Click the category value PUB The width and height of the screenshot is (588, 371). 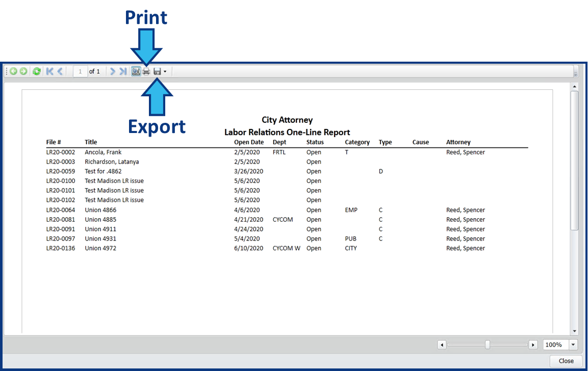pyautogui.click(x=351, y=238)
